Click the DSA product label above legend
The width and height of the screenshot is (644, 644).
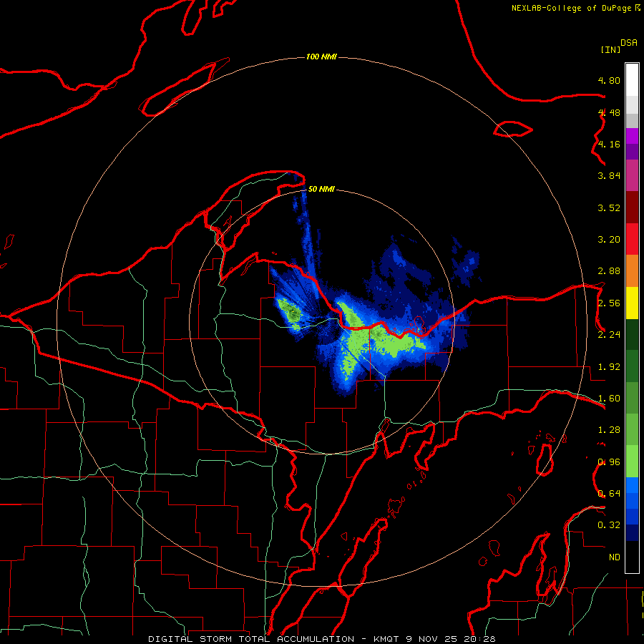(x=629, y=43)
